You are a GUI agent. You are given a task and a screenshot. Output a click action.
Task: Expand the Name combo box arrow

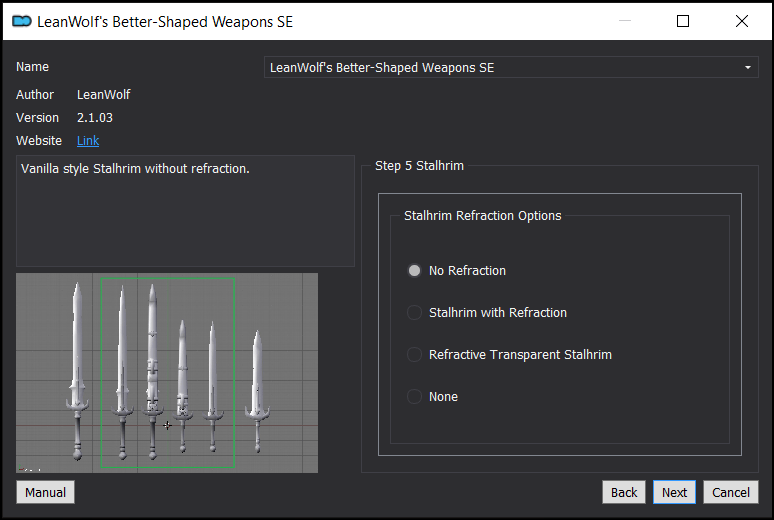[748, 68]
